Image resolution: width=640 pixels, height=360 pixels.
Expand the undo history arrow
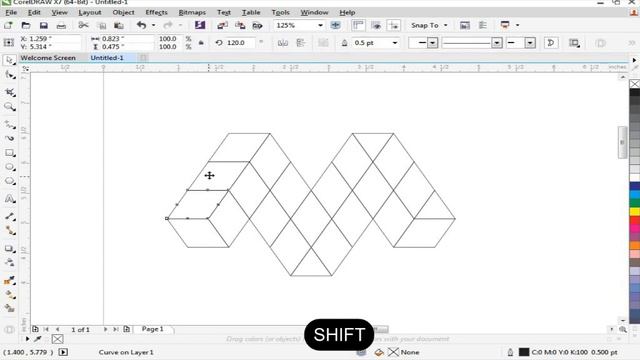153,25
